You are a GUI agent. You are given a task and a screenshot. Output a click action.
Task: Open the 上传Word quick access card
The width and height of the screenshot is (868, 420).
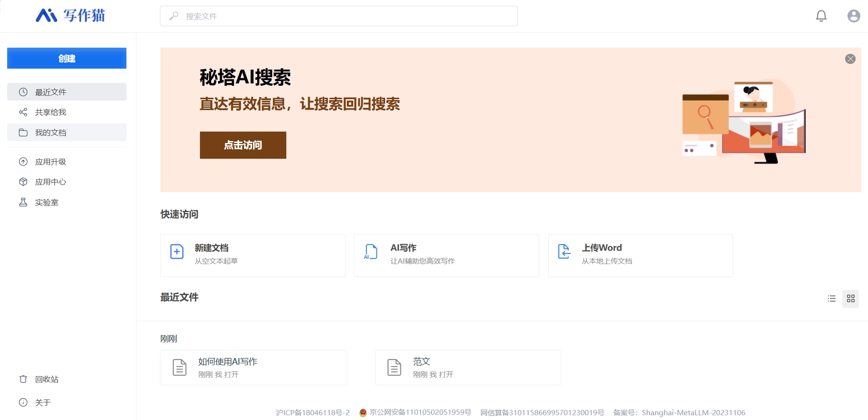pyautogui.click(x=640, y=256)
